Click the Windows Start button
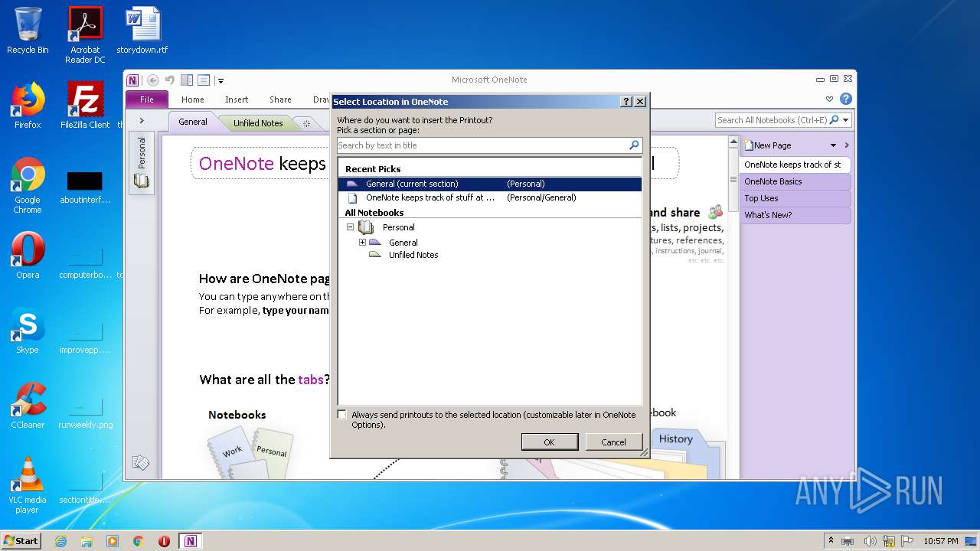This screenshot has height=551, width=980. tap(21, 540)
